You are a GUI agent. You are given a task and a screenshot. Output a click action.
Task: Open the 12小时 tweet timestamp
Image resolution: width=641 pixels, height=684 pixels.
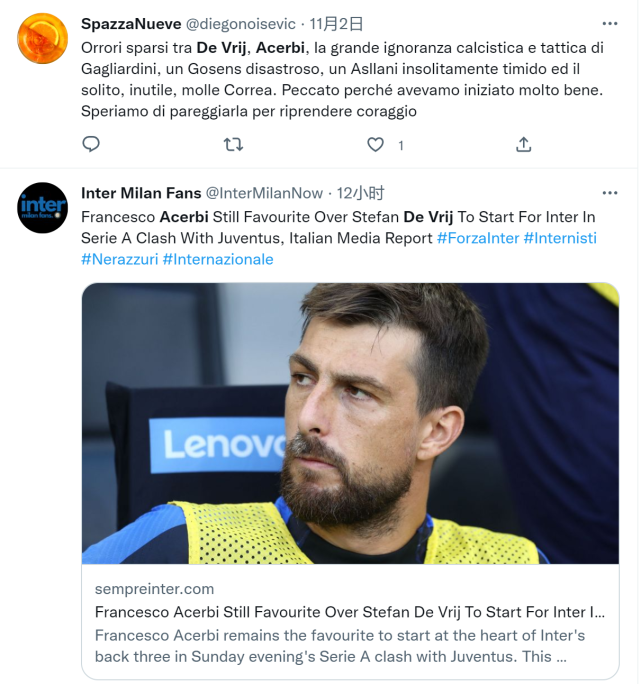pos(360,193)
